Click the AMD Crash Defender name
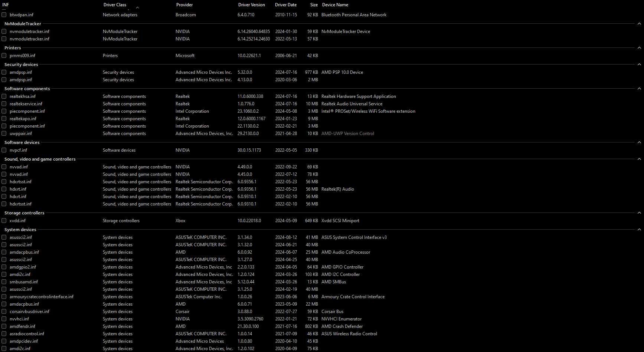The height and width of the screenshot is (352, 644). [x=342, y=326]
